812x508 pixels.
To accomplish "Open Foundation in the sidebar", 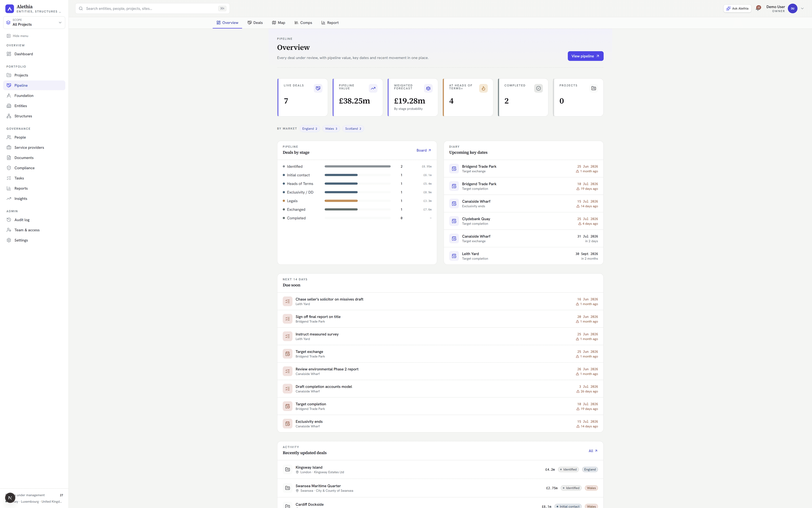I will tap(34, 96).
